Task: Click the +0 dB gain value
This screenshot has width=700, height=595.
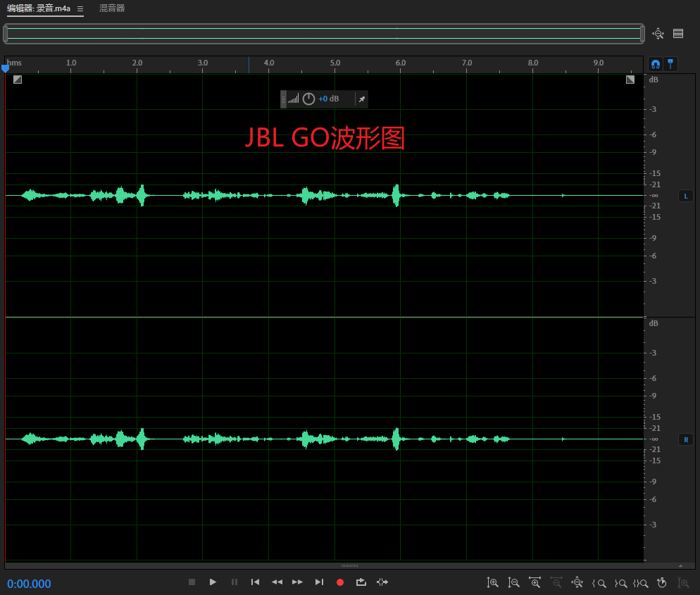Action: 329,99
